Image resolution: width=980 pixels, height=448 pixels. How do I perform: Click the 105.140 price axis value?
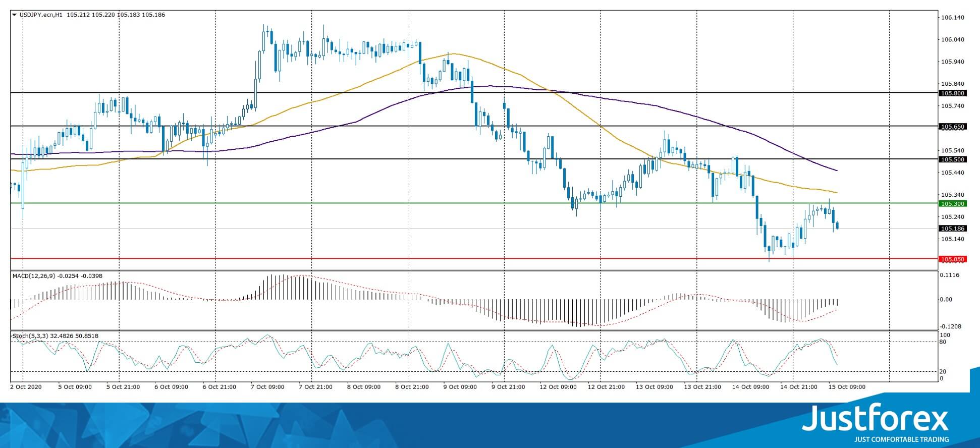click(x=953, y=239)
